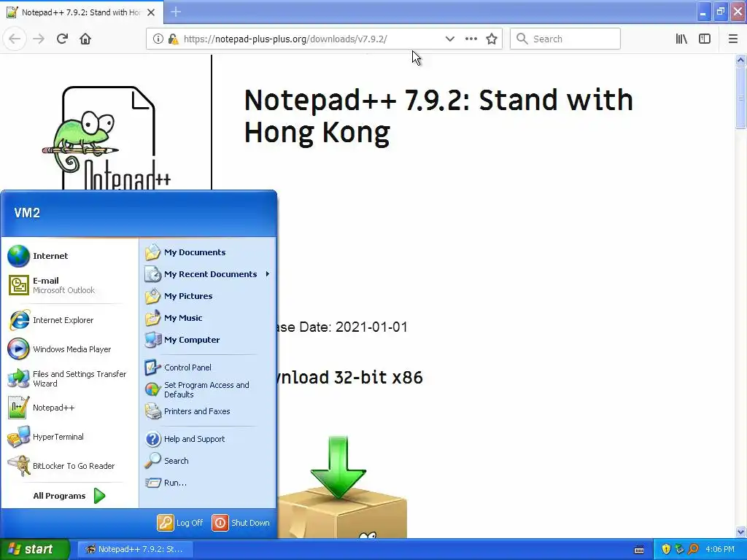This screenshot has height=560, width=747.
Task: Click the Release Date 2021-01-01 text
Action: coord(342,327)
